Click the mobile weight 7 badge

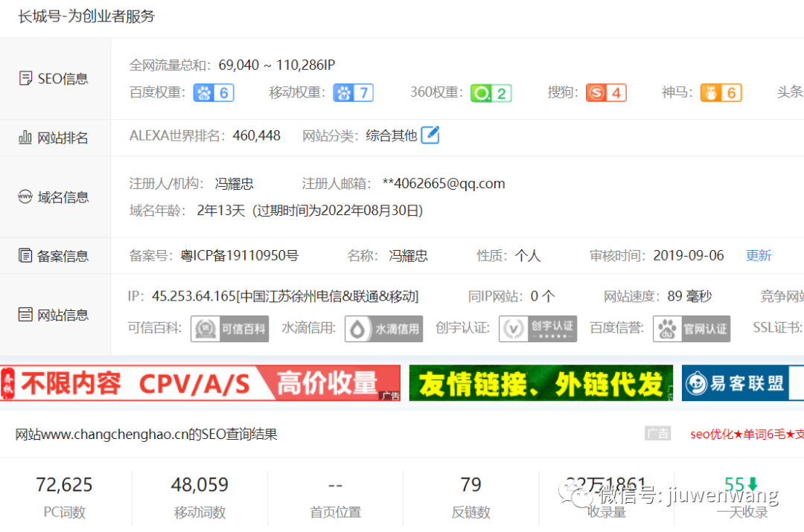pos(353,93)
